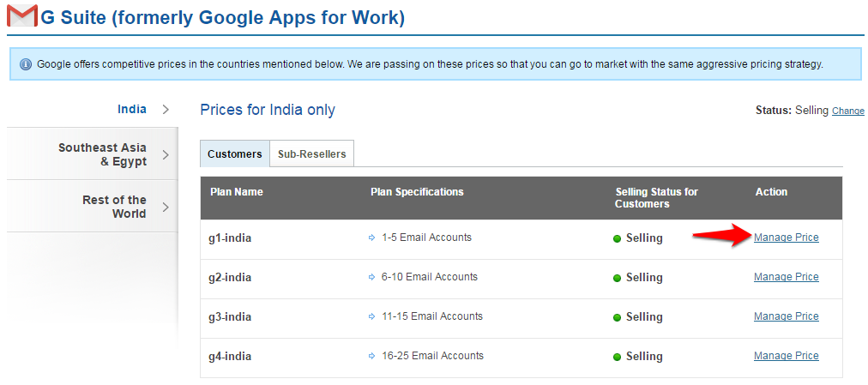Expand Rest of the World chevron

[x=166, y=207]
